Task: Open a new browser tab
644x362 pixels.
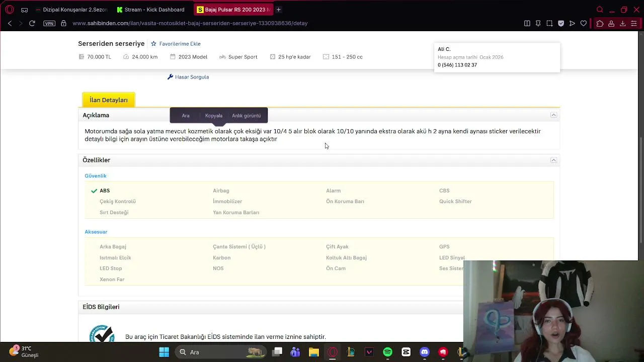Action: [278, 10]
